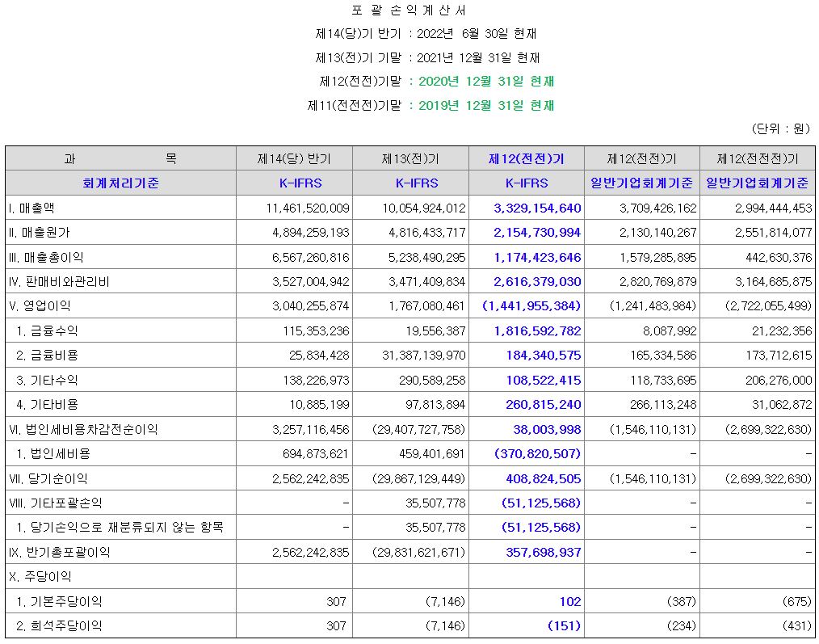Click the blue value (370,820,507)

pos(537,453)
